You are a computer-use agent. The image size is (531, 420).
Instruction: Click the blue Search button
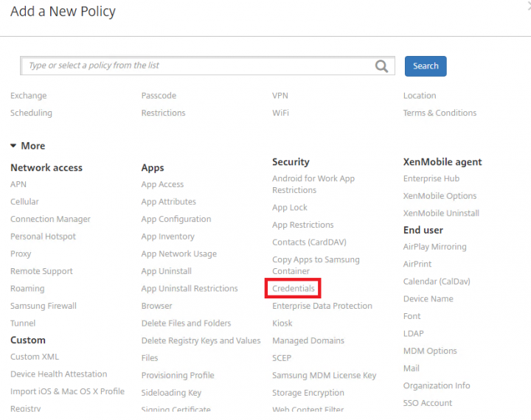pyautogui.click(x=426, y=66)
